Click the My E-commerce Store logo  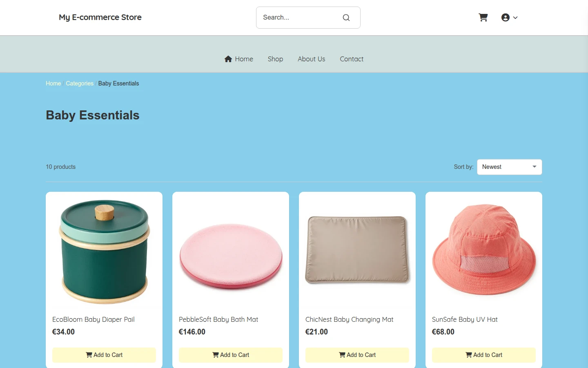coord(100,17)
